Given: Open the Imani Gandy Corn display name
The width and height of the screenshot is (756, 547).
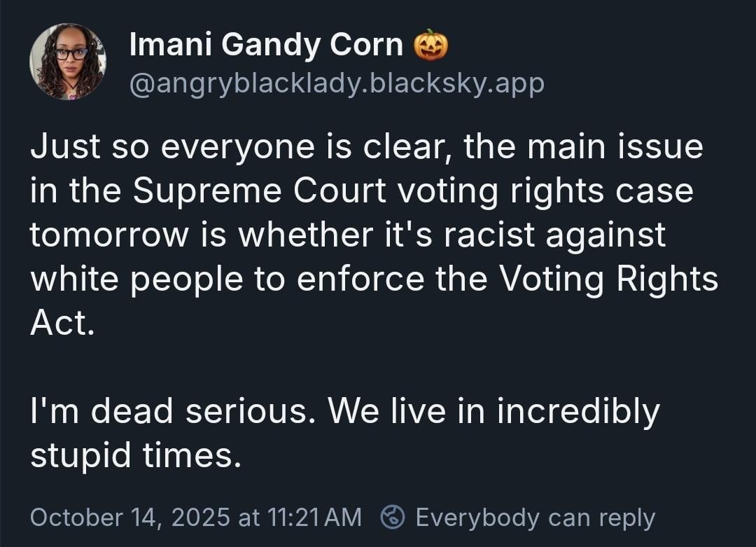Looking at the screenshot, I should tap(266, 46).
